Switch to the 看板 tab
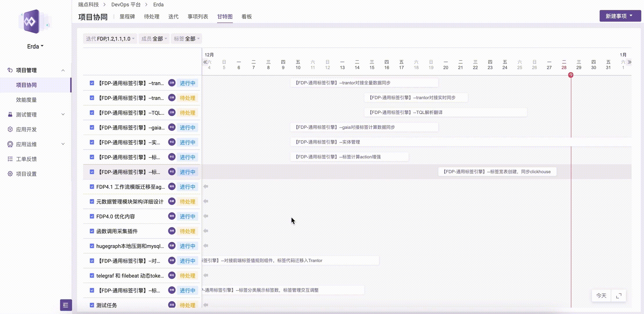This screenshot has width=644, height=314. 246,17
